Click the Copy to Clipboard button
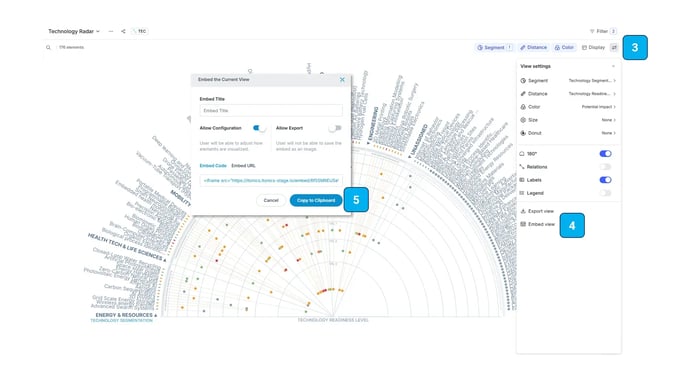Viewport: 688px width, 380px height. click(316, 201)
